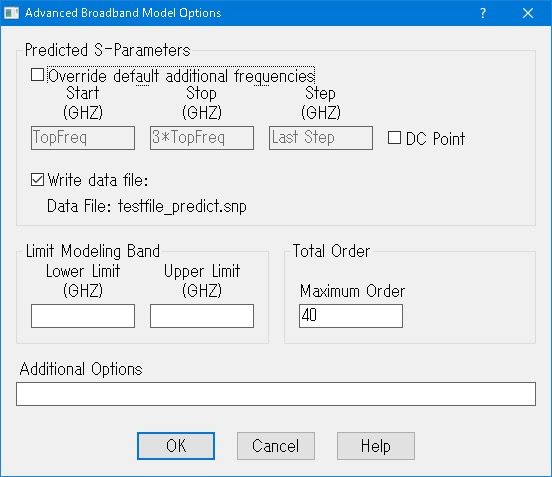Click the Maximum Order field showing 40
Viewport: 552px width, 477px height.
click(x=351, y=316)
